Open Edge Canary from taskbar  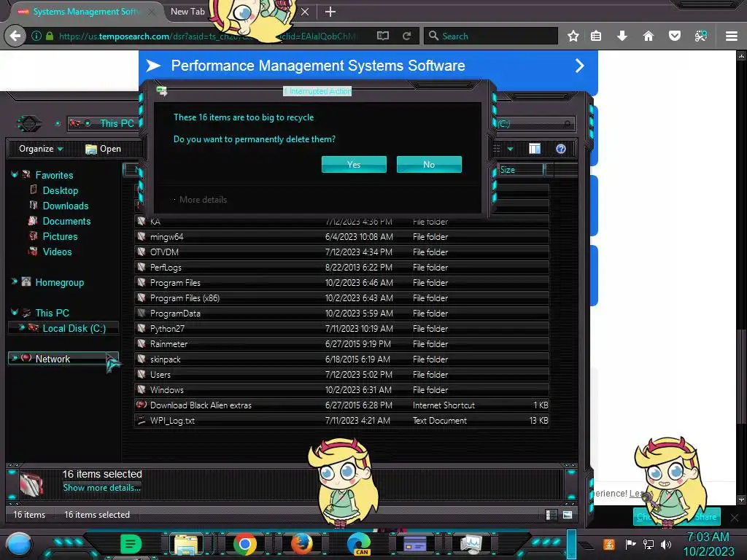[x=359, y=544]
